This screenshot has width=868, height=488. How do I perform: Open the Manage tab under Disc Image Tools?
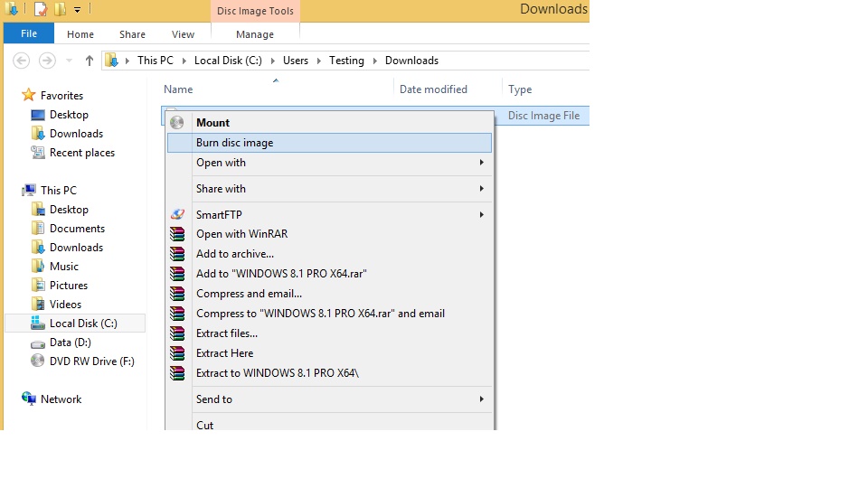coord(255,34)
